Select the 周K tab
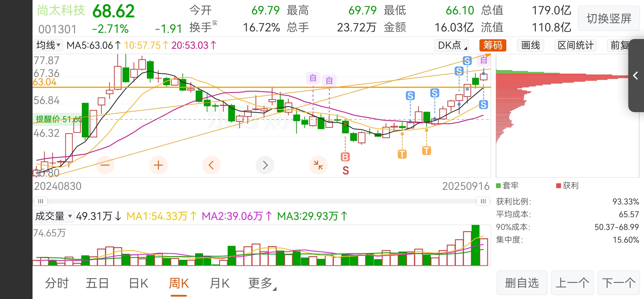This screenshot has width=644, height=299. pos(179,283)
